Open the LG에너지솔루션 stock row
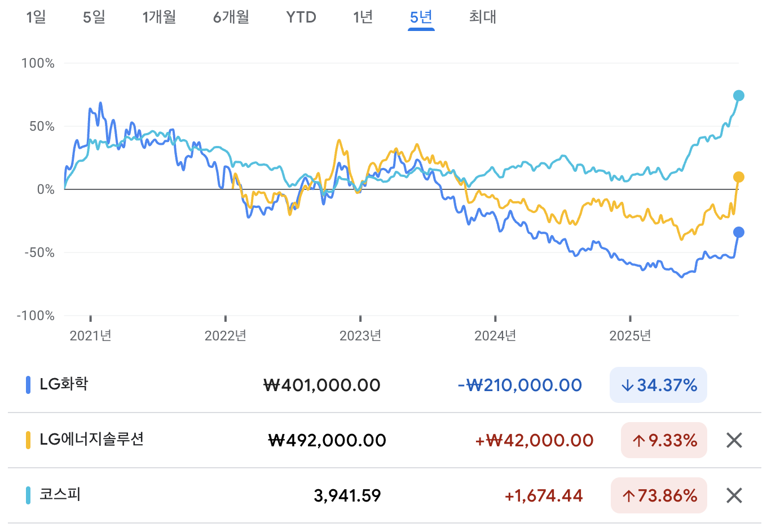 [92, 440]
